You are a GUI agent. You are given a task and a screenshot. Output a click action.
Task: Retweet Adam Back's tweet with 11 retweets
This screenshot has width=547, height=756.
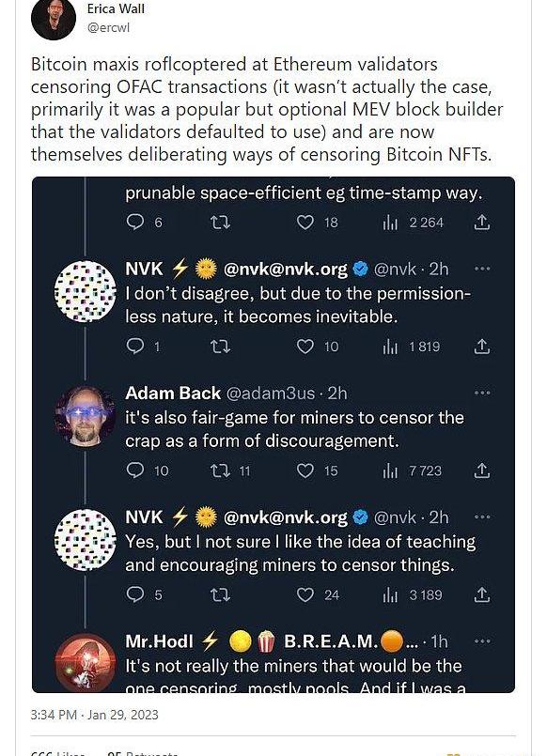(221, 471)
